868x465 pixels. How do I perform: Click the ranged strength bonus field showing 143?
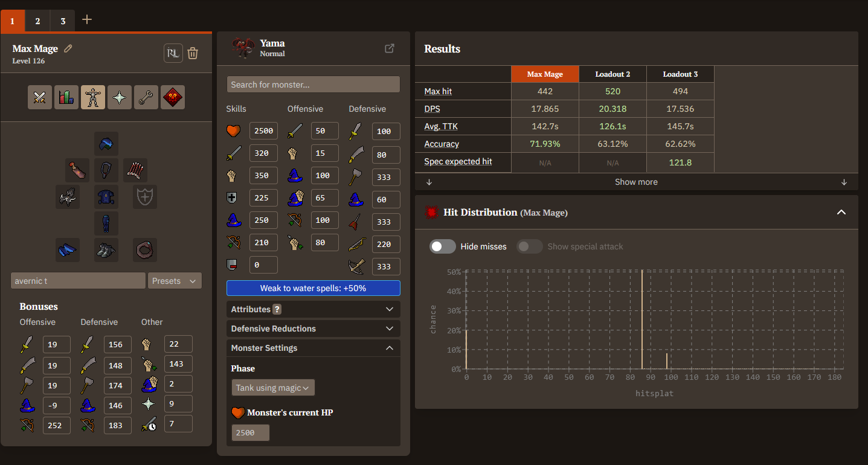[x=178, y=364]
